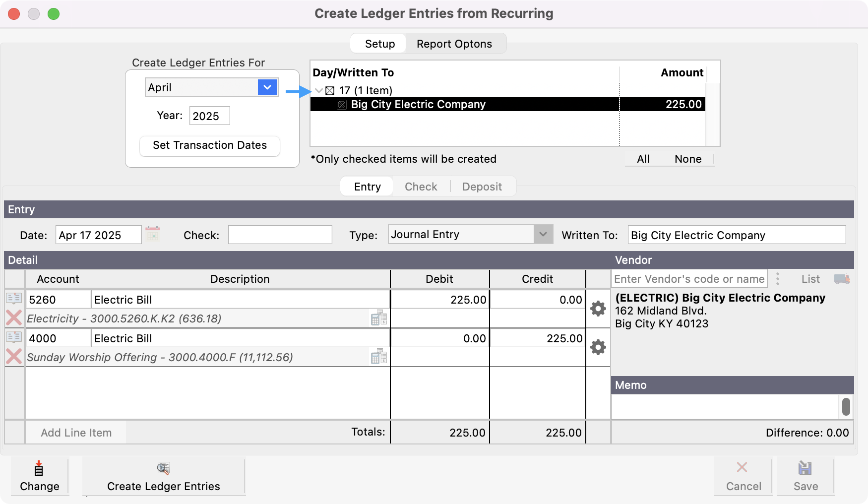Screen dimensions: 868x504
Task: Click the gear icon on the 4000 row
Action: pos(598,347)
